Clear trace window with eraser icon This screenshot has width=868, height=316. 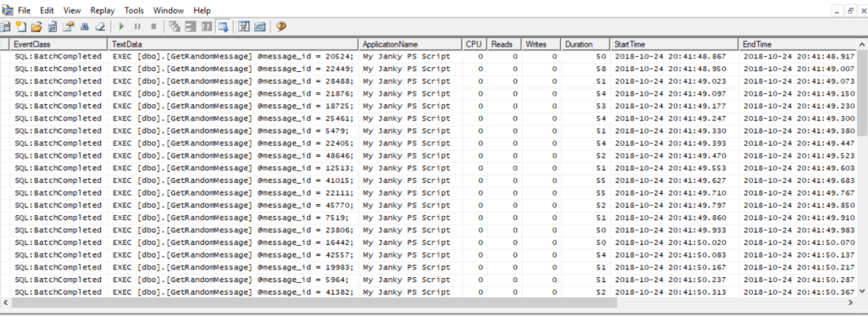click(100, 26)
